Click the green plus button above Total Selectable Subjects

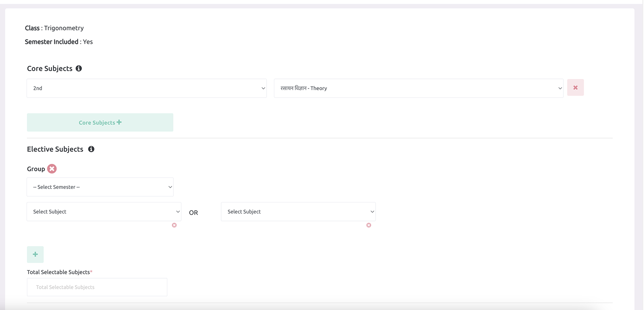pyautogui.click(x=35, y=254)
